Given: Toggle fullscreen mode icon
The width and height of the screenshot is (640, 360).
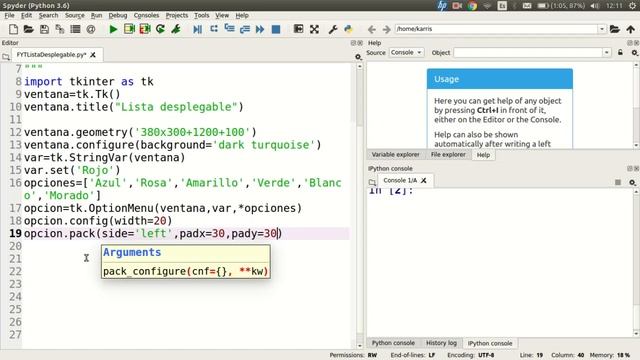Looking at the screenshot, I should coord(314,29).
